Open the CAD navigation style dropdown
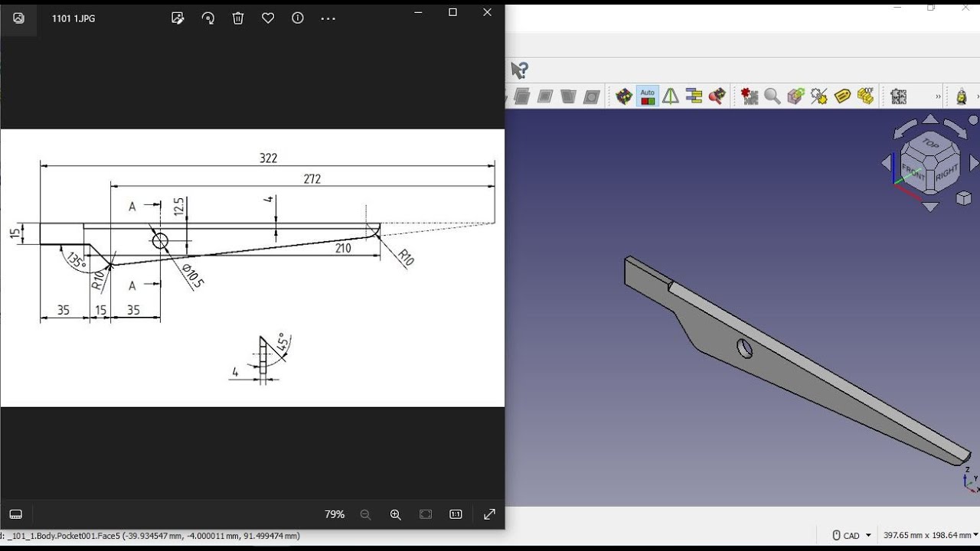Image resolution: width=980 pixels, height=551 pixels. click(852, 536)
